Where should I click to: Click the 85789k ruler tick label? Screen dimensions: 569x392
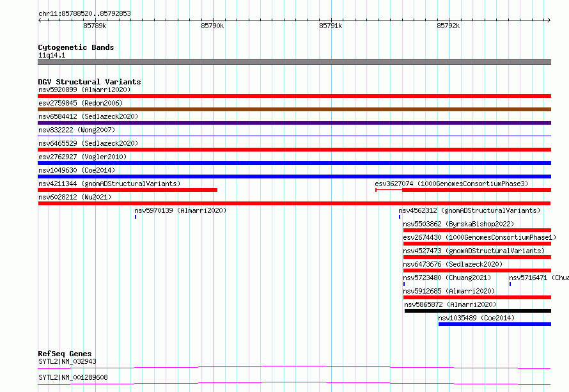[95, 26]
